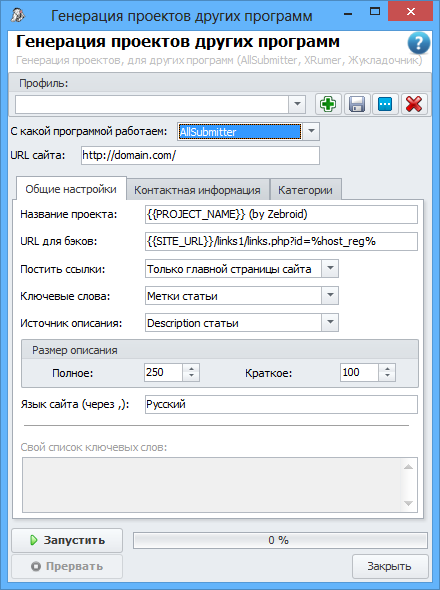Image resolution: width=440 pixels, height=590 pixels.
Task: Open Ключевые слова dropdown
Action: coord(330,296)
